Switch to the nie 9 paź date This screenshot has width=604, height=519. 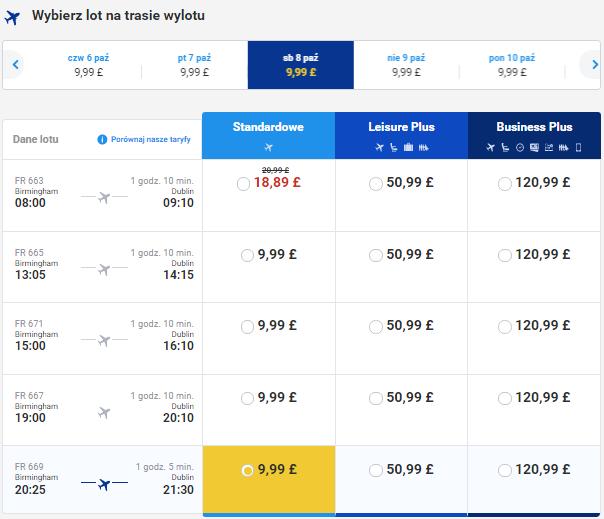click(x=406, y=65)
